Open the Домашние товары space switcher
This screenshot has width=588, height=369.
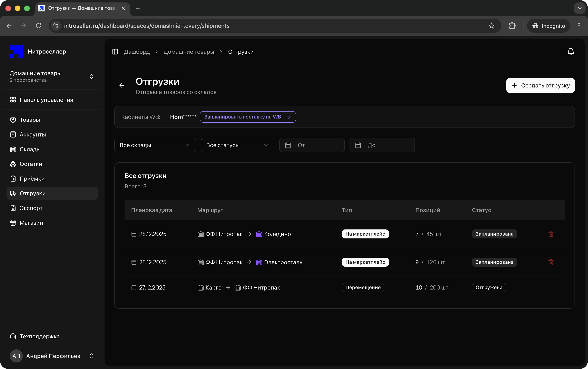52,76
